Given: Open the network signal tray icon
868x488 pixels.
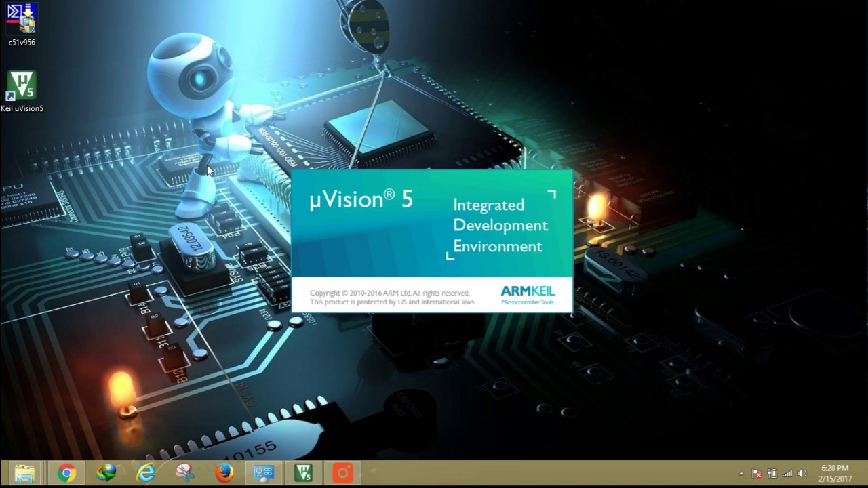Looking at the screenshot, I should coord(787,474).
